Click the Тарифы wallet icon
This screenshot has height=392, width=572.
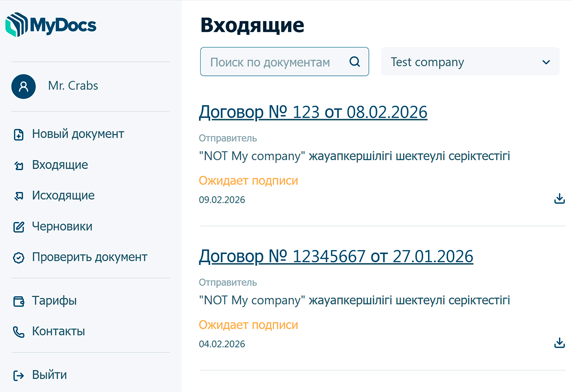(x=18, y=301)
